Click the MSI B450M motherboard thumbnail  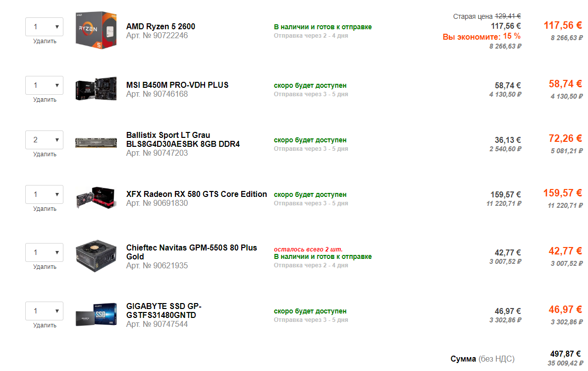[96, 89]
